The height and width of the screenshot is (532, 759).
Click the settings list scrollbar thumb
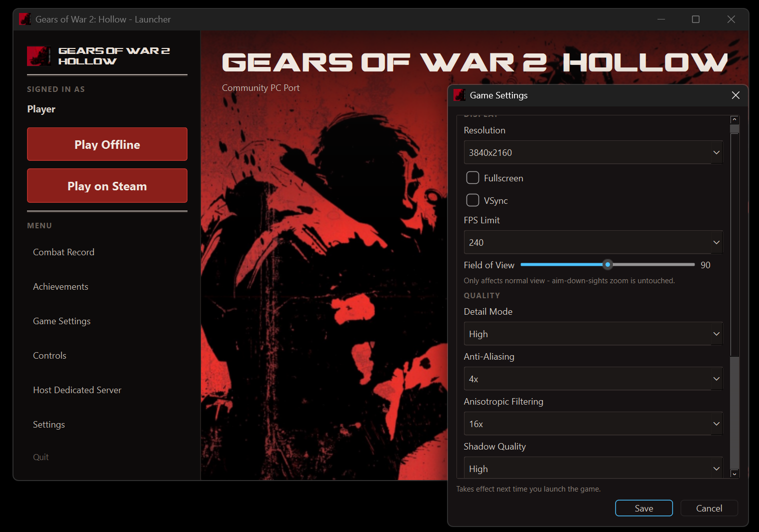tap(734, 245)
